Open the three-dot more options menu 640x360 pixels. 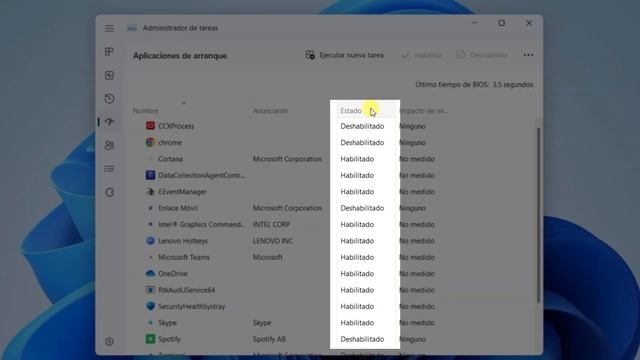click(x=528, y=55)
